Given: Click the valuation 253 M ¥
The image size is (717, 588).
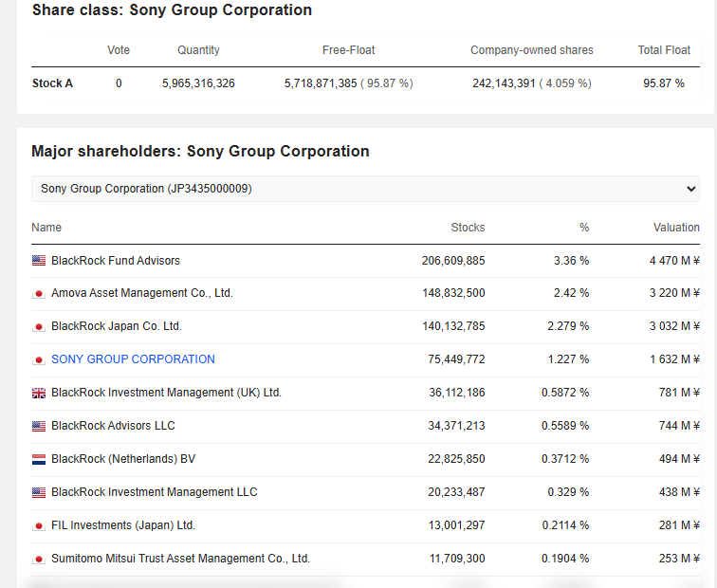Looking at the screenshot, I should pyautogui.click(x=679, y=559).
